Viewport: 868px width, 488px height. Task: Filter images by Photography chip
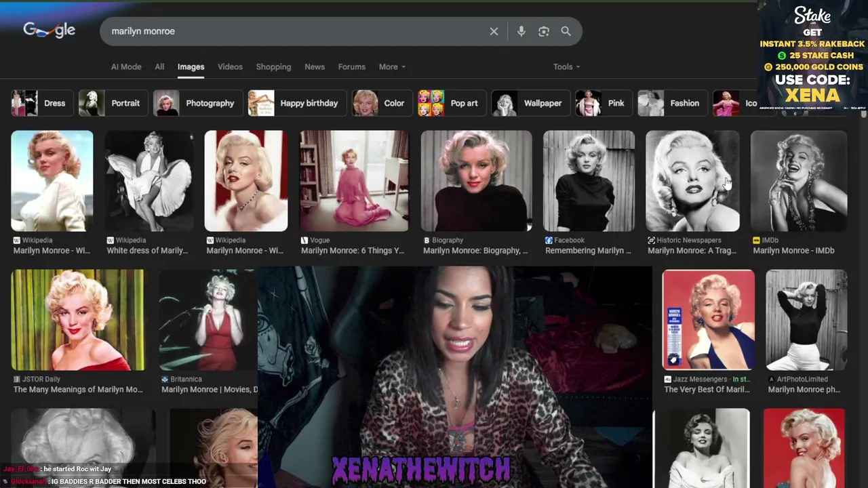[x=197, y=103]
